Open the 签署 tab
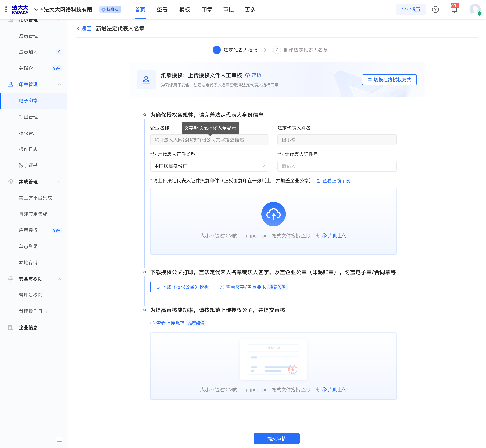The width and height of the screenshot is (486, 448). (162, 9)
